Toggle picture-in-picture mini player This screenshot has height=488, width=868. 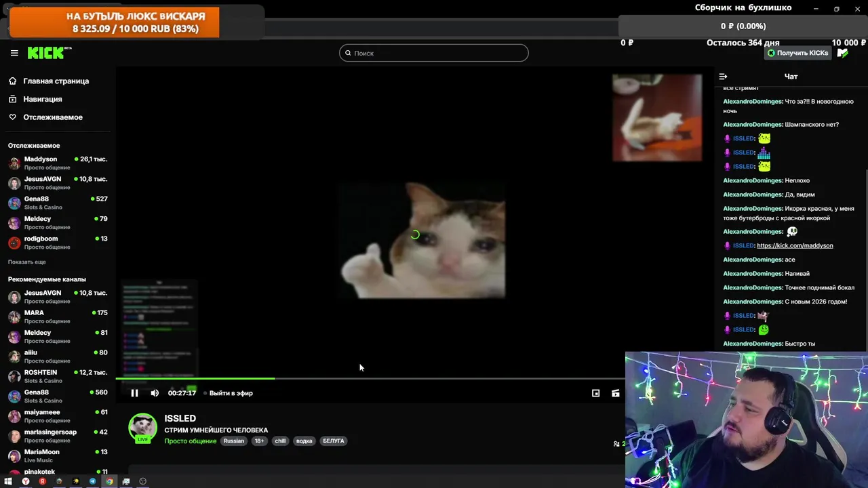[595, 393]
